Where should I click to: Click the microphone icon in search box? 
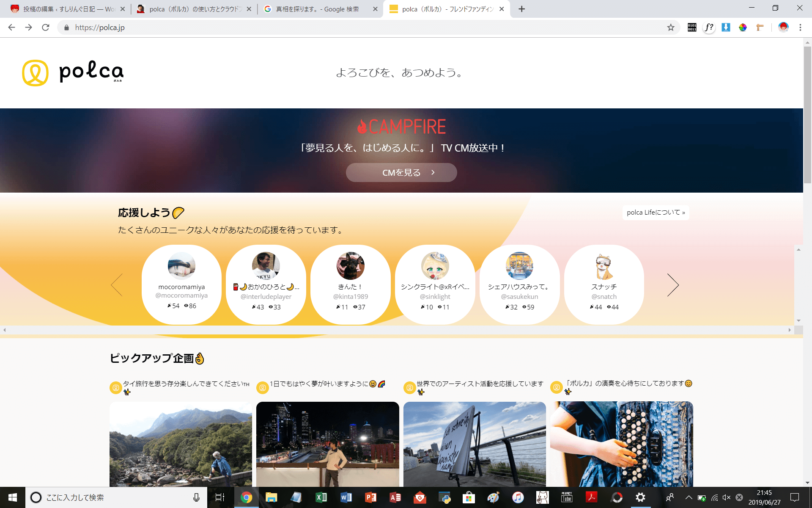point(196,497)
